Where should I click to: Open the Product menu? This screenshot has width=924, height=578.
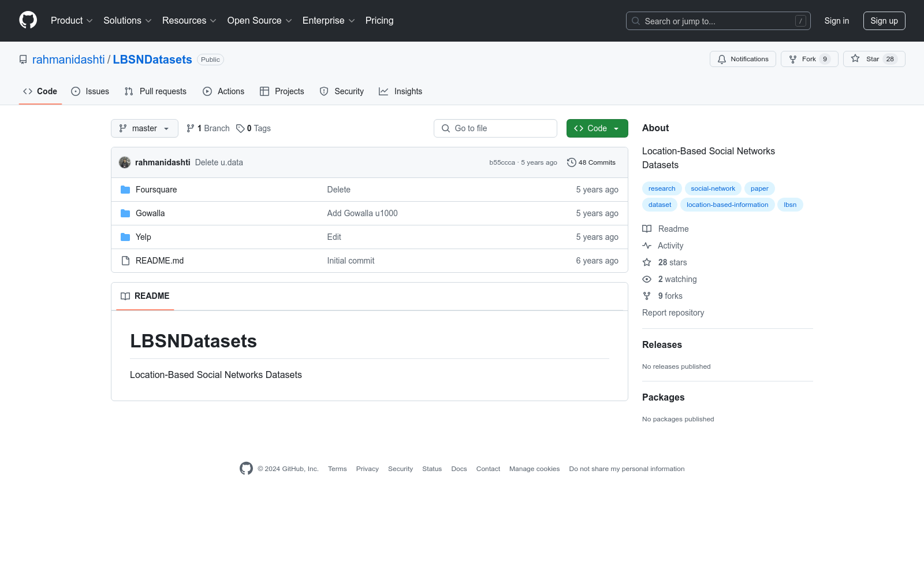72,21
